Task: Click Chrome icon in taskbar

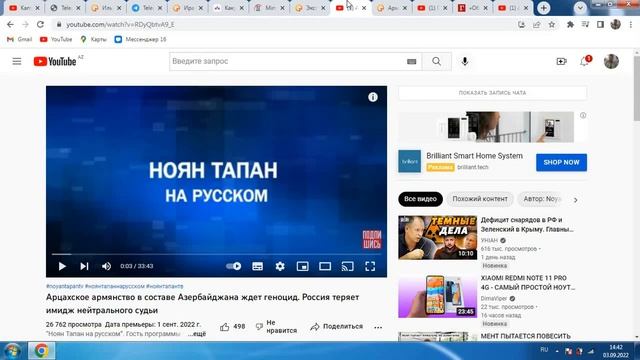Action: coord(41,351)
